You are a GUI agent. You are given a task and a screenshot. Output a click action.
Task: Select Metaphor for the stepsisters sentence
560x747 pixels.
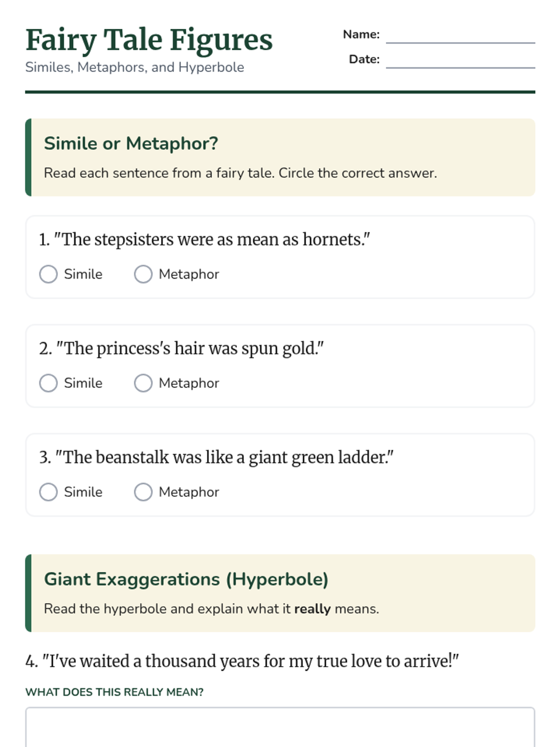(143, 274)
